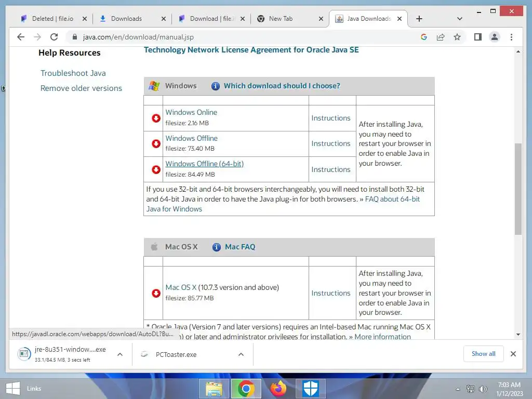
Task: Click the forward navigation arrow
Action: 37,37
